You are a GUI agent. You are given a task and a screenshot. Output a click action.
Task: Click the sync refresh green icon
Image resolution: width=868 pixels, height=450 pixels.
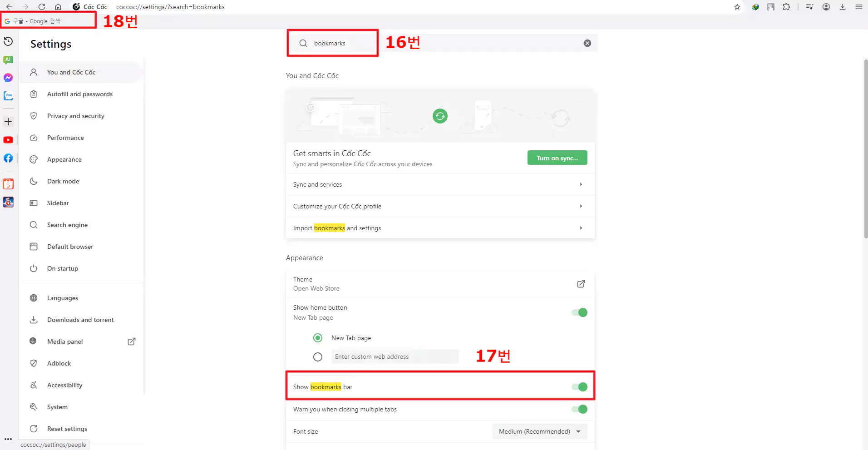point(440,116)
